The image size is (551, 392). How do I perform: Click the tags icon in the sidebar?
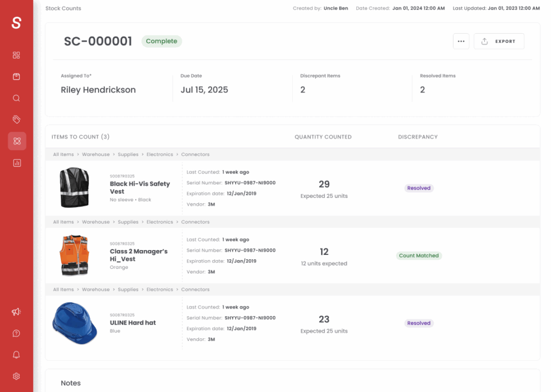click(x=16, y=119)
